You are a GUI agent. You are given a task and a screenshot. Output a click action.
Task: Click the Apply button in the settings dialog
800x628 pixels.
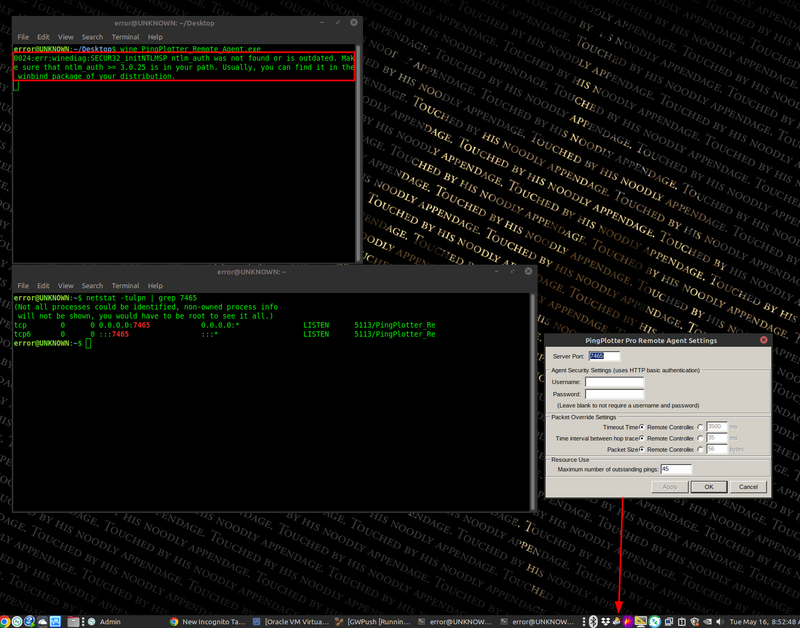coord(671,486)
